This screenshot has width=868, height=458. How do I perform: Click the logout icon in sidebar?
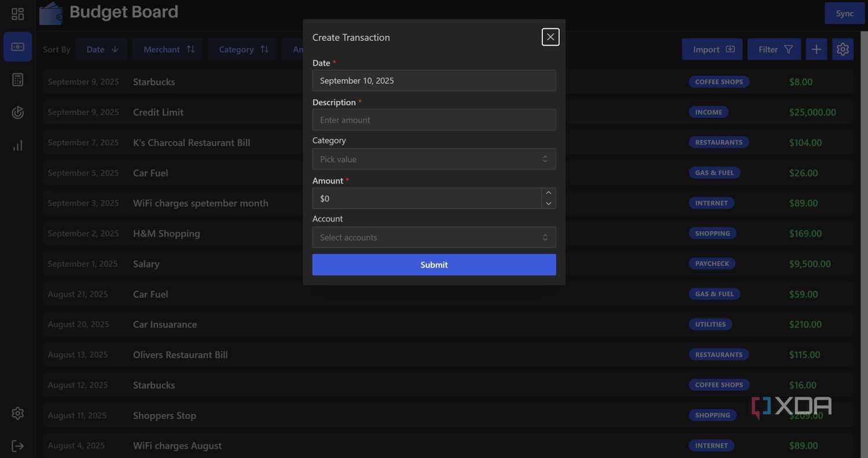[x=18, y=446]
